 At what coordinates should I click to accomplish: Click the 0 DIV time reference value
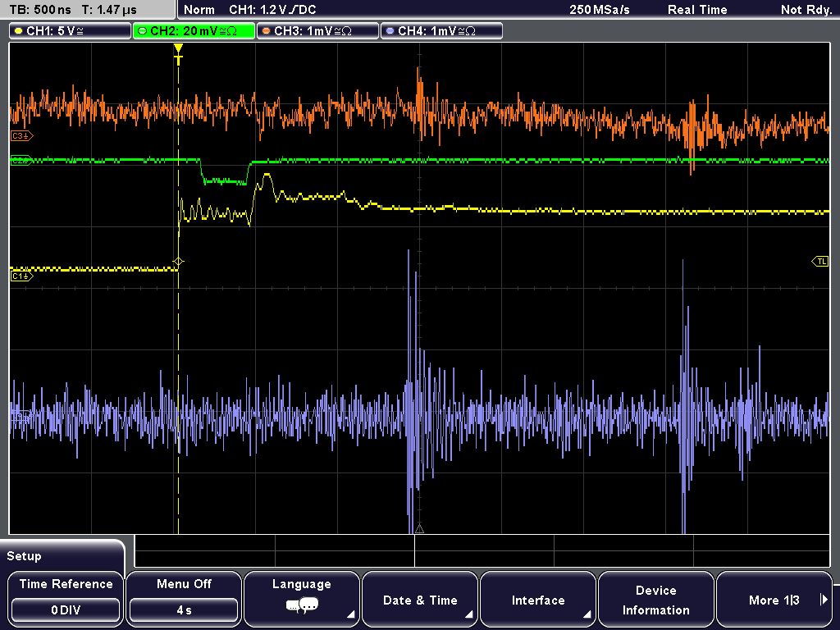pos(66,610)
